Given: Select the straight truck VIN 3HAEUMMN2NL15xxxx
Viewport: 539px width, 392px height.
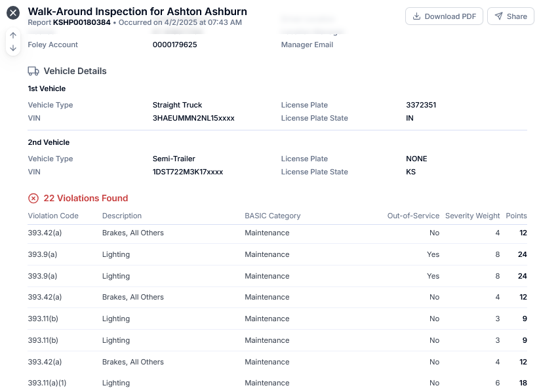Looking at the screenshot, I should (x=193, y=119).
